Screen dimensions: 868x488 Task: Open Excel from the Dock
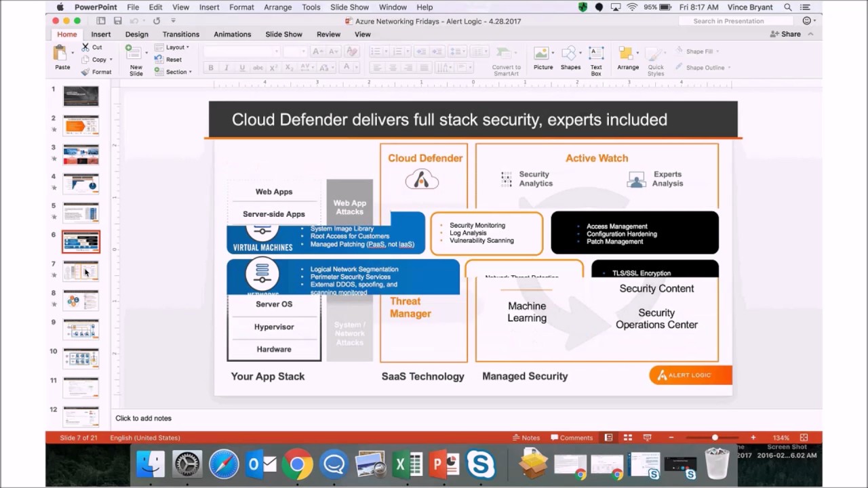click(x=407, y=464)
